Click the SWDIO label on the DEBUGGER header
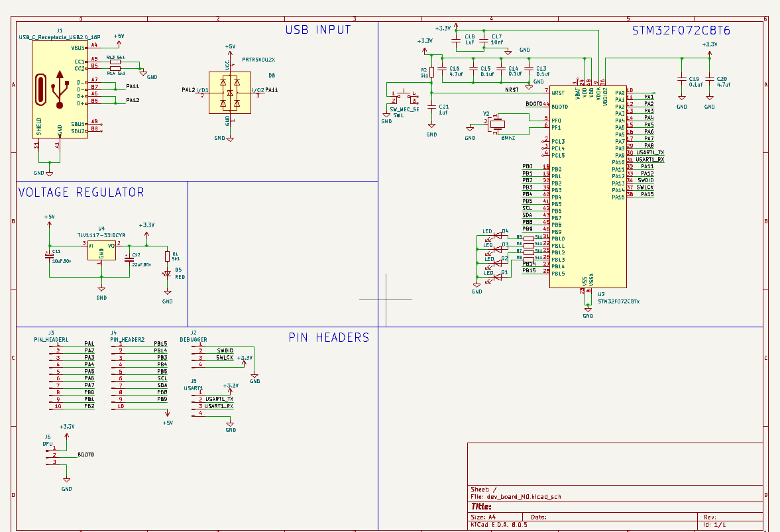Screen dimensions: 780x532 [x=225, y=350]
